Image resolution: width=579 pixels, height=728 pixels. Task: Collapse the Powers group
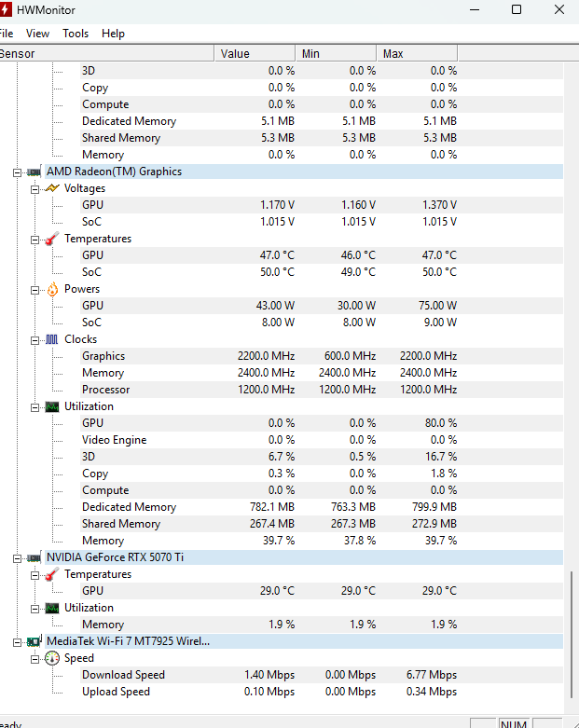(34, 290)
